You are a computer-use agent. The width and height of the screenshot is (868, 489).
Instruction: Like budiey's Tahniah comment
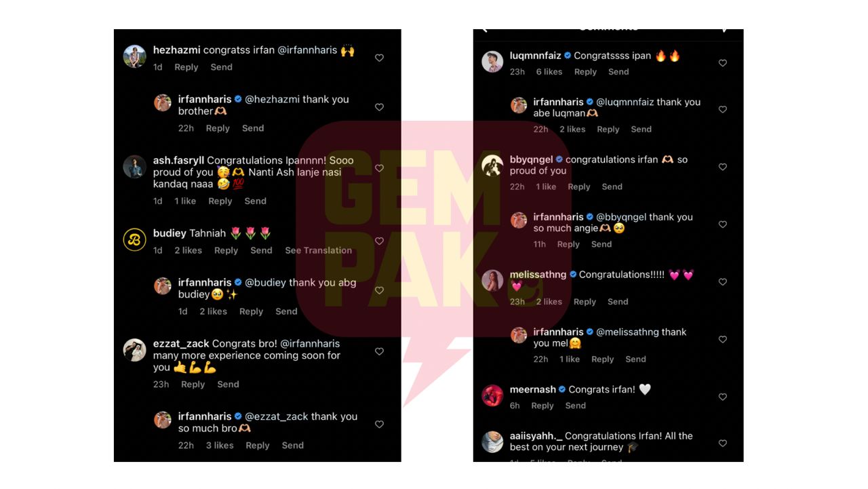click(x=379, y=241)
